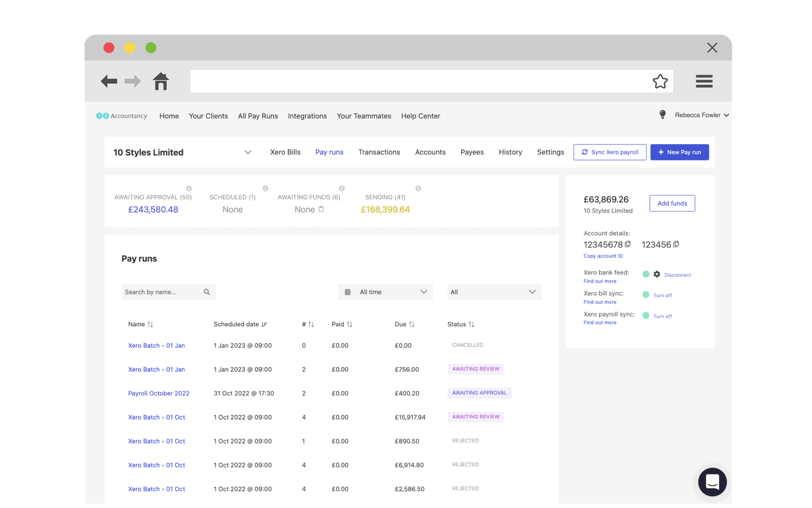Click the £243,580.48 awaiting approval amount
The image size is (812, 508).
pyautogui.click(x=153, y=210)
